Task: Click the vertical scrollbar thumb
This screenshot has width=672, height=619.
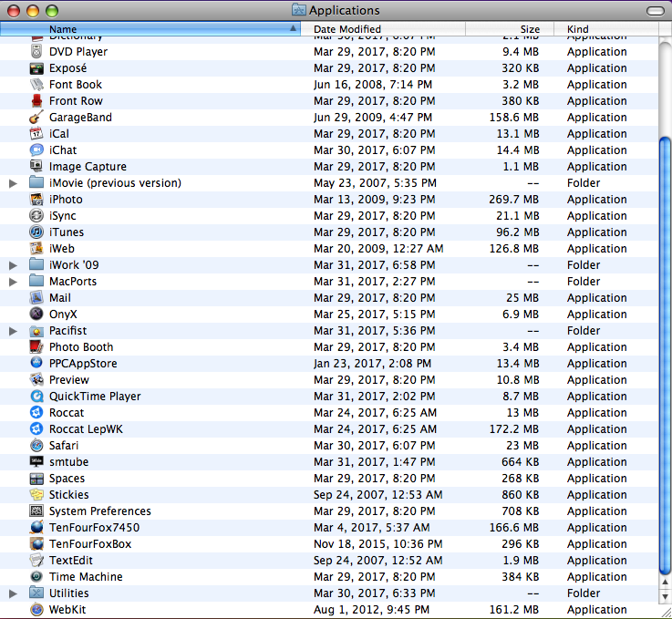Action: coord(665,356)
